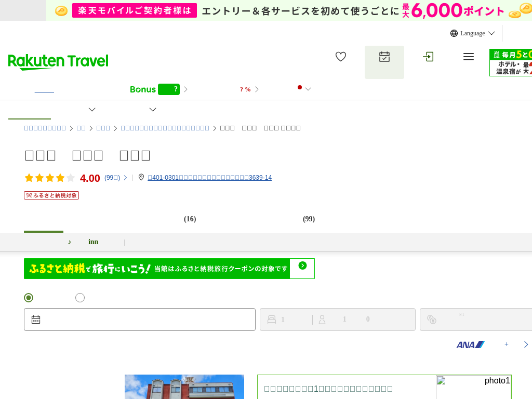Click the map pin icon by address

[141, 177]
